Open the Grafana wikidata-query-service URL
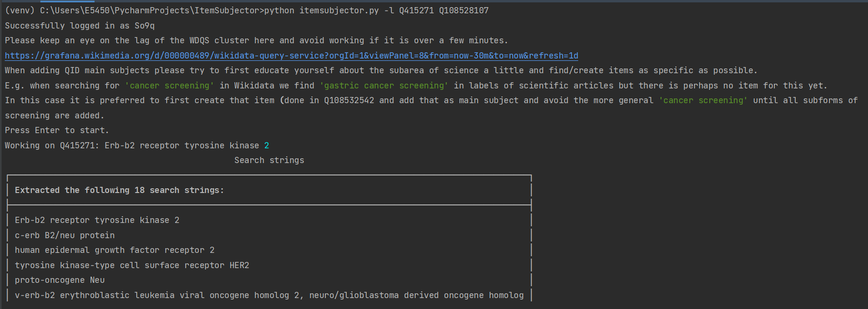 click(x=291, y=56)
